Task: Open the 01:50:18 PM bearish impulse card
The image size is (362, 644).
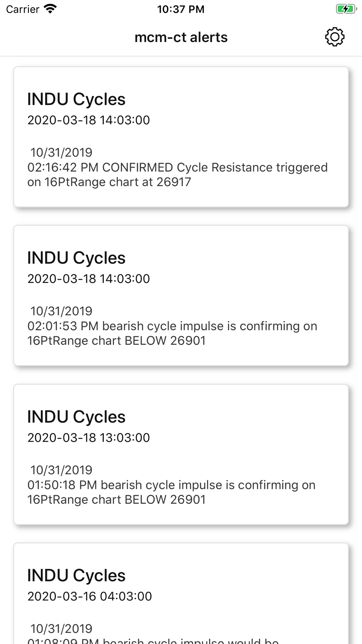Action: pyautogui.click(x=181, y=455)
